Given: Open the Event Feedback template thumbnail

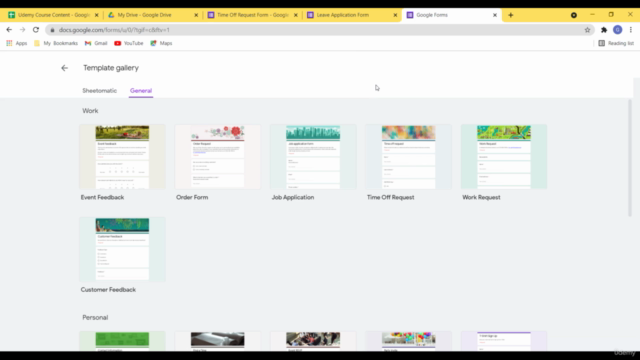Looking at the screenshot, I should [122, 157].
